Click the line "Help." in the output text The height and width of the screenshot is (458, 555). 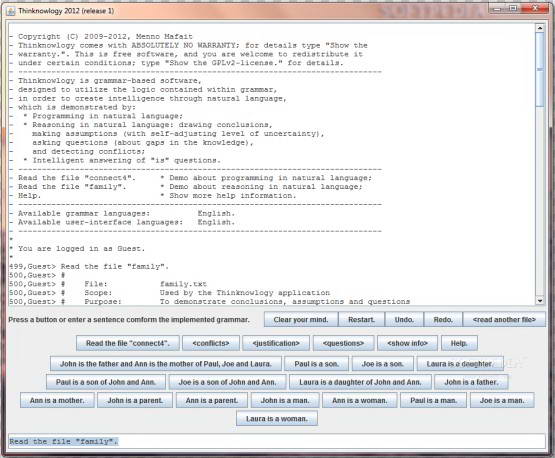(29, 196)
